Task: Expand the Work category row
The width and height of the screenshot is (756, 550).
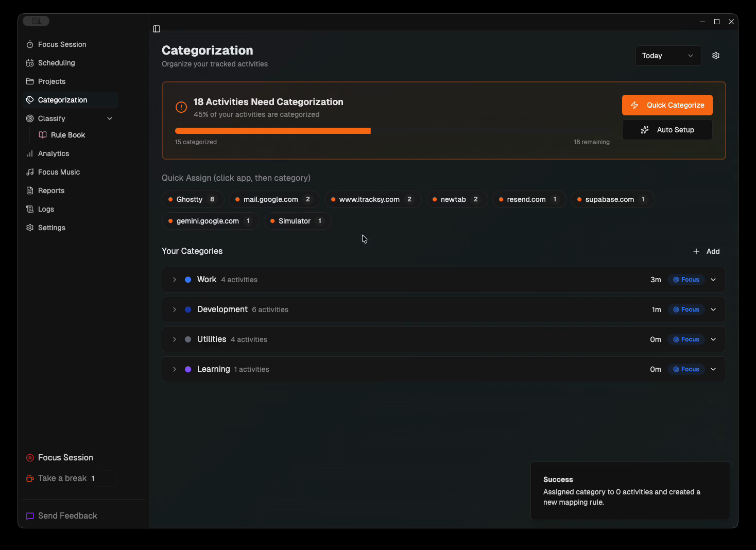Action: click(175, 280)
